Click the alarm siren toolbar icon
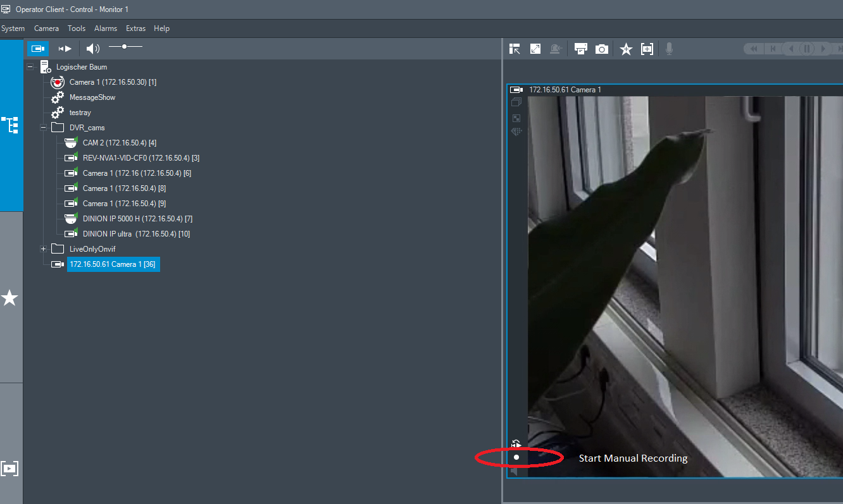 pyautogui.click(x=556, y=49)
